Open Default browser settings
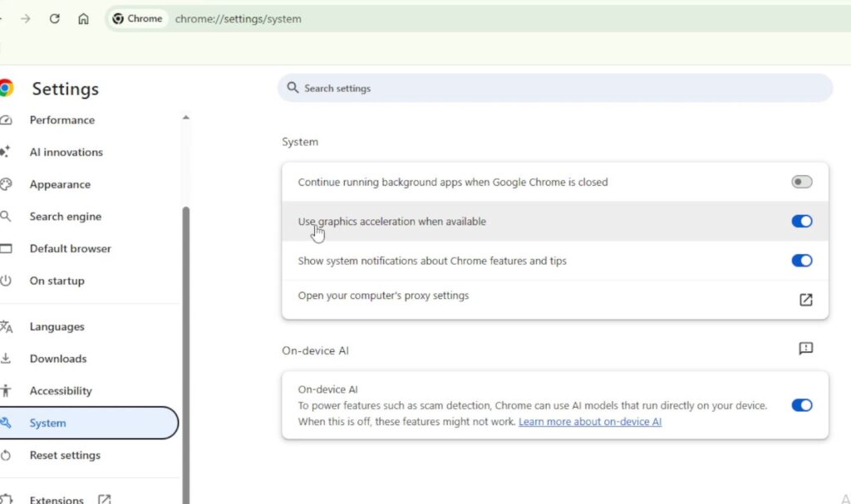The height and width of the screenshot is (504, 851). point(70,248)
